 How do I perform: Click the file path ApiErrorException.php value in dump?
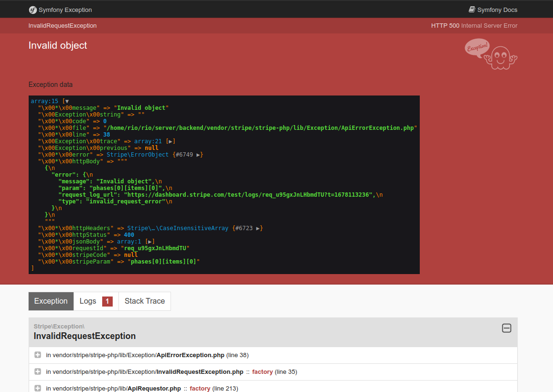pyautogui.click(x=260, y=128)
